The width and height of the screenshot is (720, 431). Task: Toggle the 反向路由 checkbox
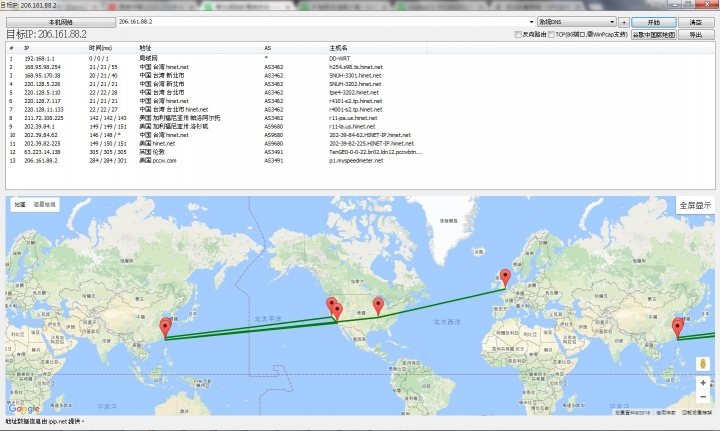point(518,34)
